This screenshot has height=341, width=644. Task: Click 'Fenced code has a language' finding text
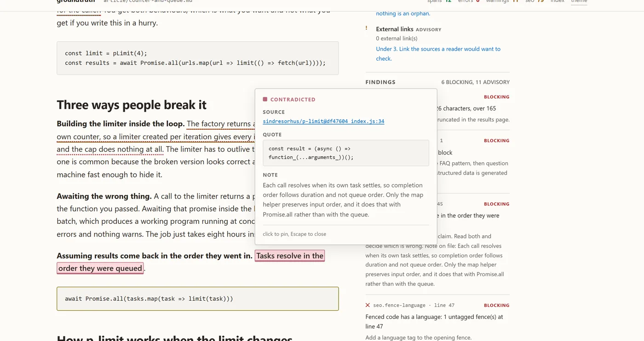(434, 322)
